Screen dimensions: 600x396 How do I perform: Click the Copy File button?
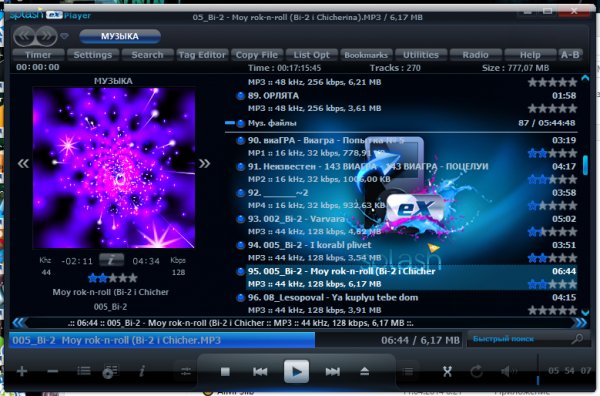coord(257,55)
